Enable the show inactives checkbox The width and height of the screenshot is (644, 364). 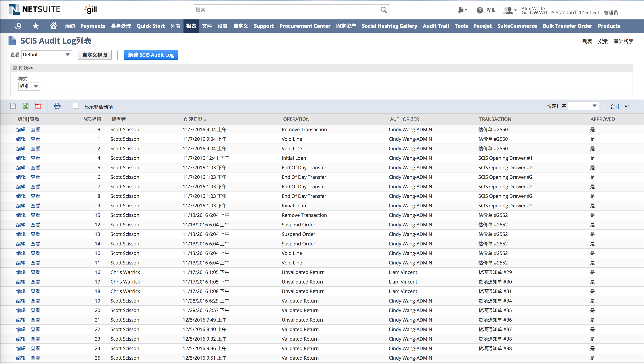pyautogui.click(x=76, y=106)
